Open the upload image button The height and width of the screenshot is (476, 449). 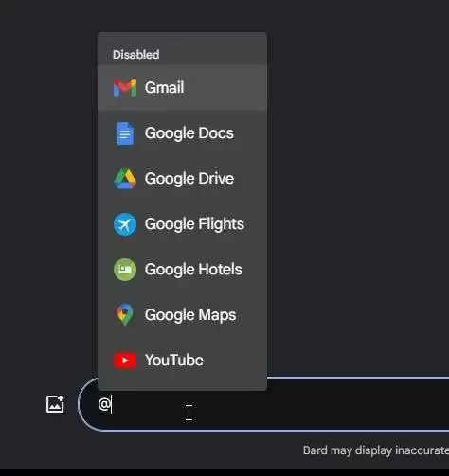[x=55, y=404]
